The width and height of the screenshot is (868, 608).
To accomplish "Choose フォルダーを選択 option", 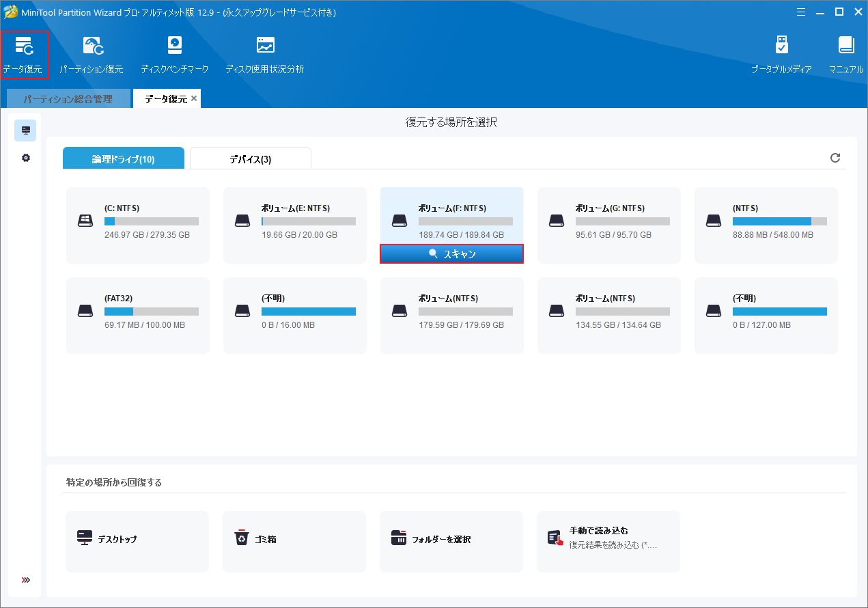I will tap(451, 542).
